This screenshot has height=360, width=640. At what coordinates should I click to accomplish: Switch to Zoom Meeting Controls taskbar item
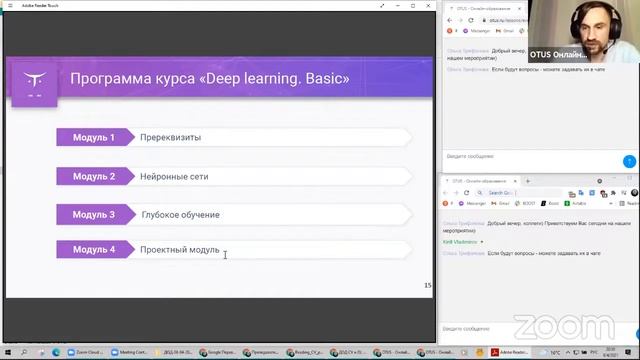(x=129, y=352)
